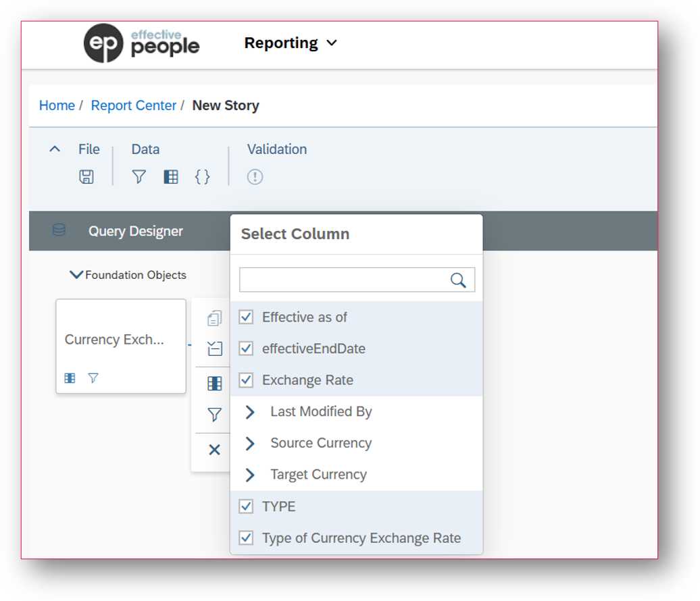700x601 pixels.
Task: Click in the Select Column search field
Action: coord(357,280)
